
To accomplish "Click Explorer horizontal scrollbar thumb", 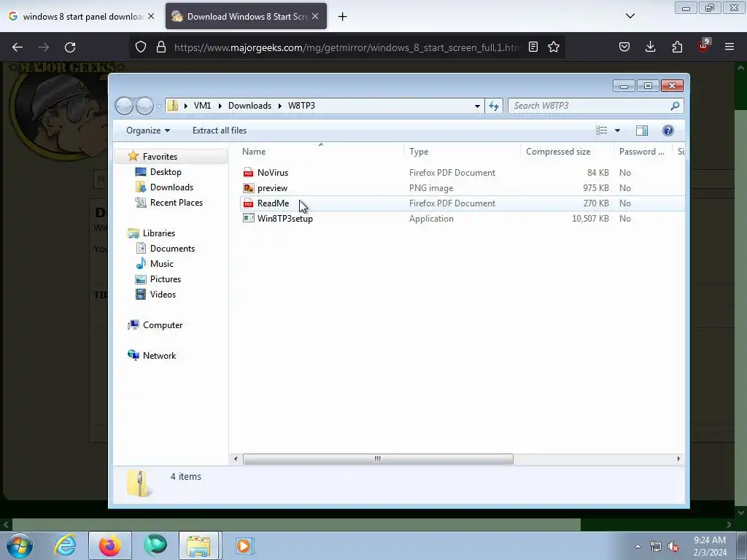I will (x=378, y=459).
